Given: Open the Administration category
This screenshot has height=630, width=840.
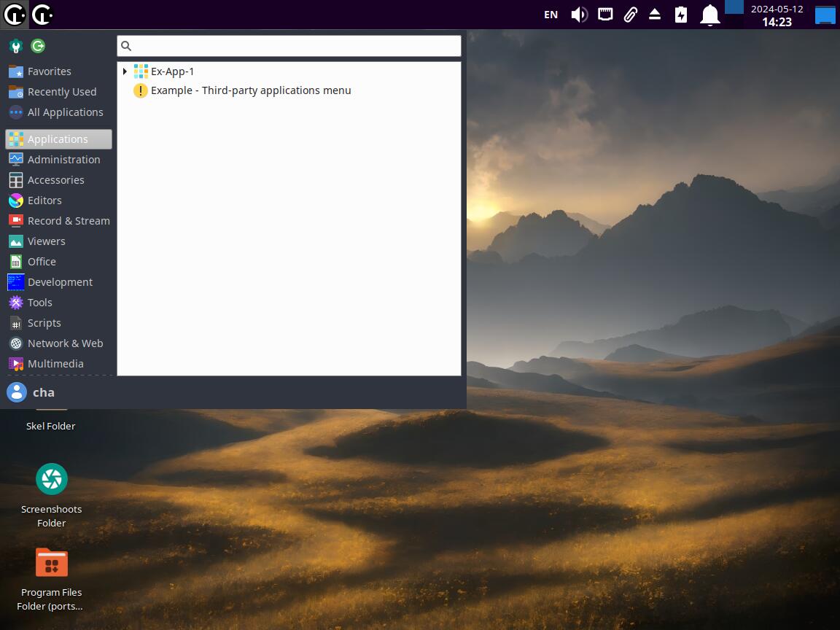Looking at the screenshot, I should coord(58,160).
